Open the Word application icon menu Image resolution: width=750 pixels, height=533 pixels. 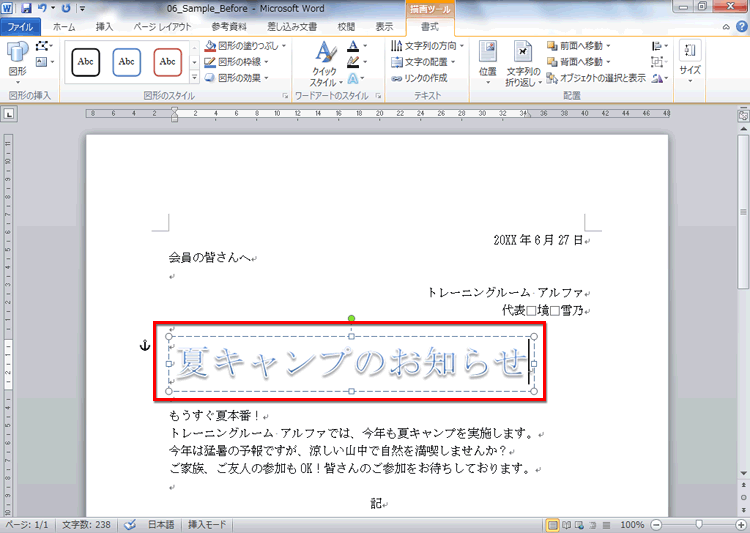pos(7,8)
